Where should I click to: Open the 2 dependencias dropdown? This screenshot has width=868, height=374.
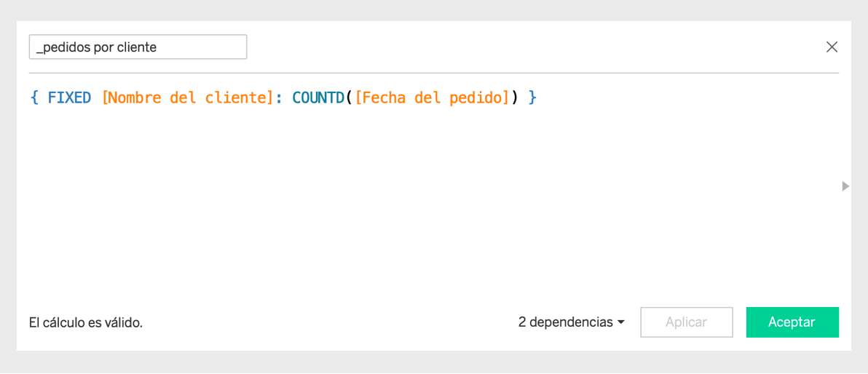pos(572,322)
